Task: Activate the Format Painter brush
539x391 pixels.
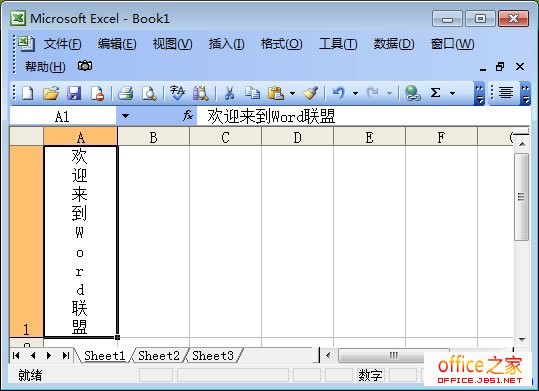Action: pyautogui.click(x=311, y=93)
